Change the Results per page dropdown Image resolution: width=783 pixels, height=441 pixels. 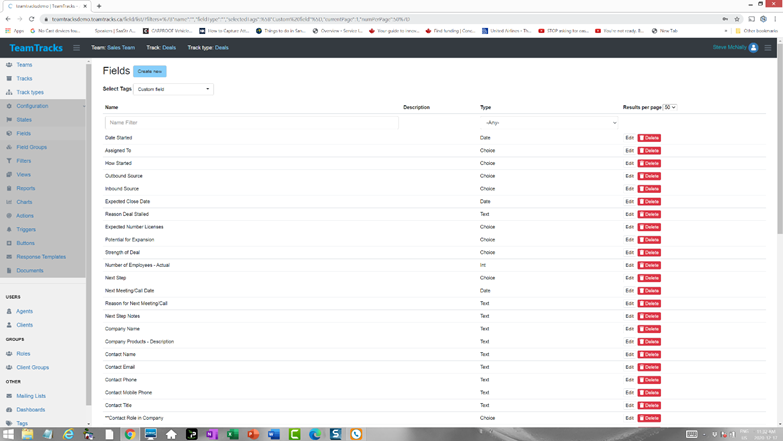point(669,107)
